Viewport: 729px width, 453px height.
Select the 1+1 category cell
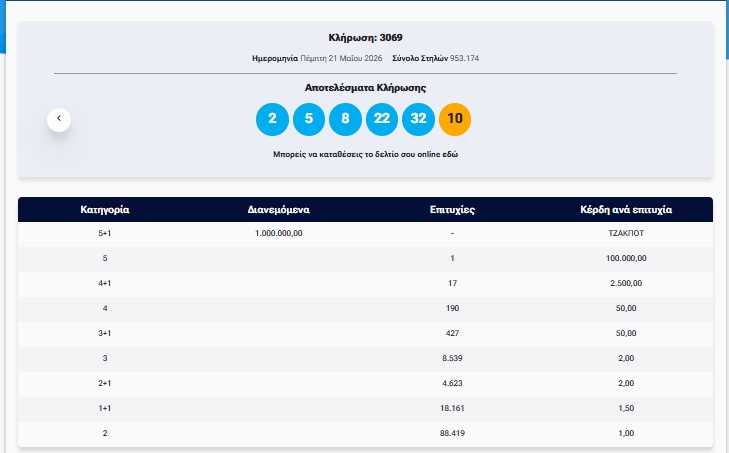[105, 408]
